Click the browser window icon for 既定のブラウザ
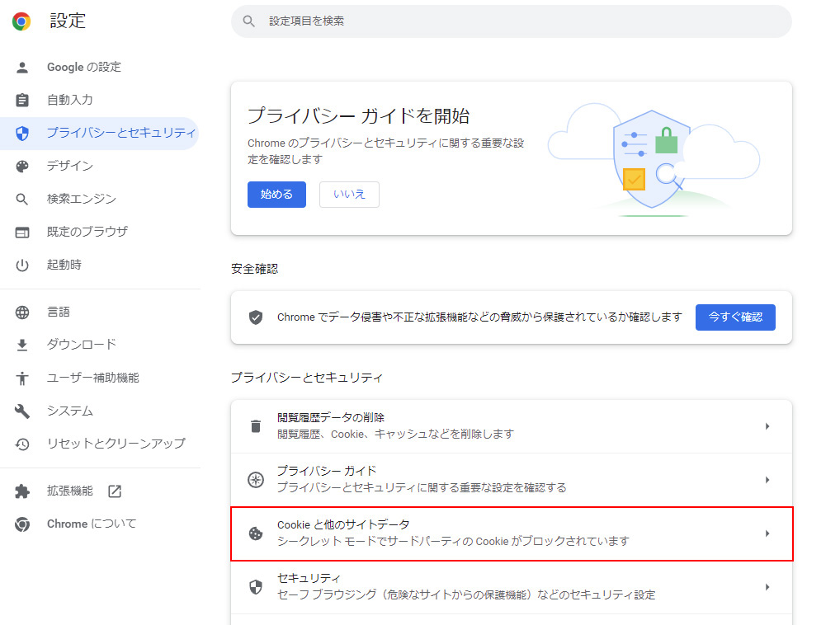The image size is (840, 625). pyautogui.click(x=22, y=233)
